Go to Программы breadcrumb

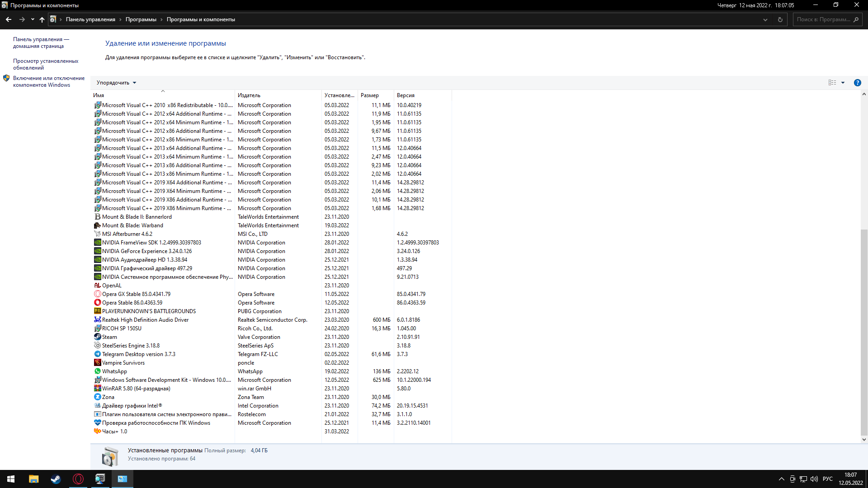pos(141,19)
